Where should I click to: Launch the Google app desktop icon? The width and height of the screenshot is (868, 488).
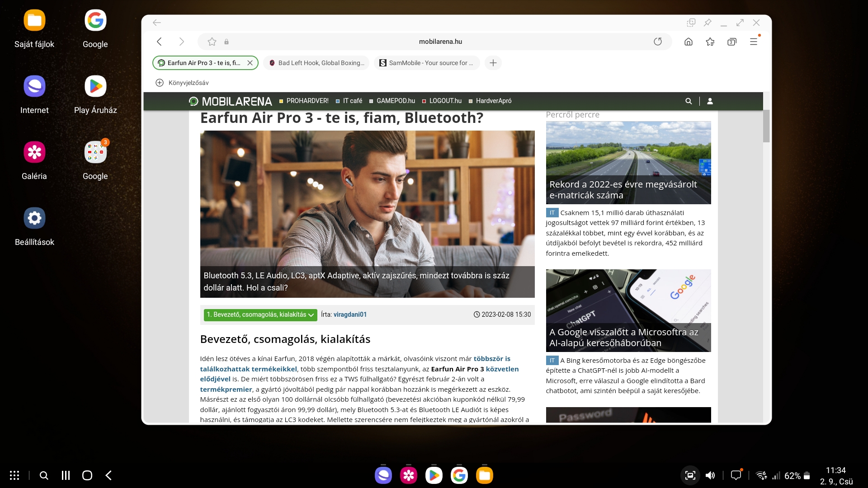pos(95,28)
